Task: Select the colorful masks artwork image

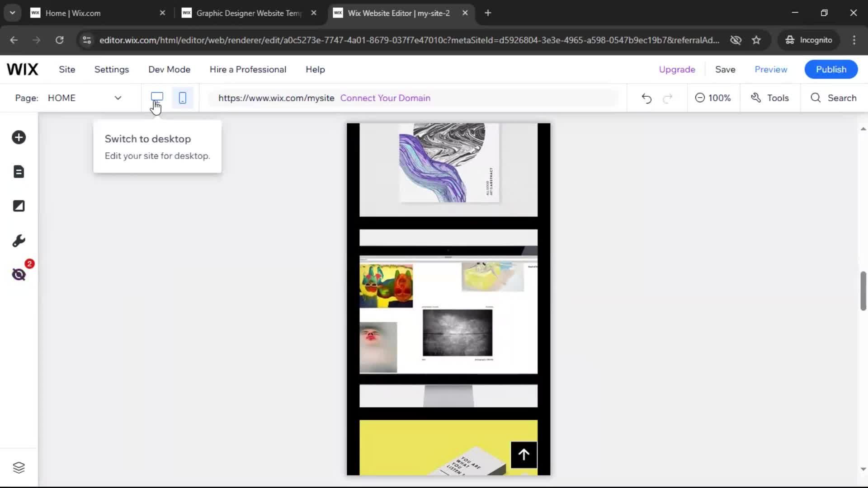Action: click(386, 286)
